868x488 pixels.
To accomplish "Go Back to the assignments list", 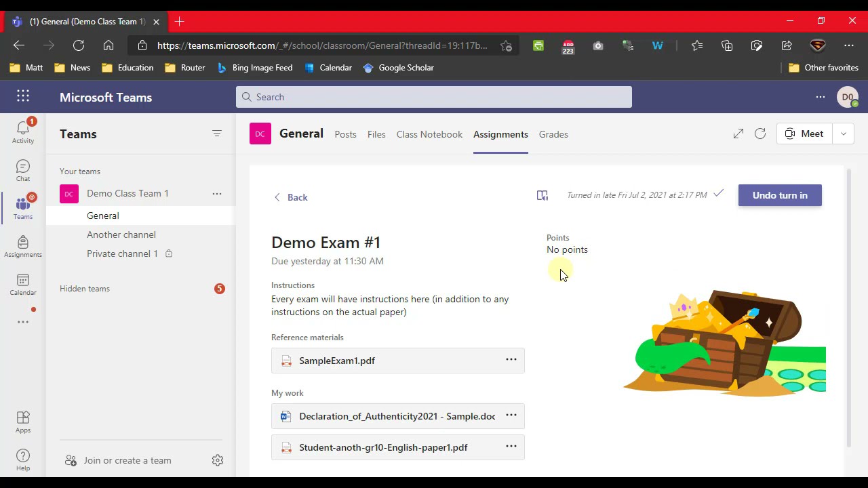I will point(290,197).
